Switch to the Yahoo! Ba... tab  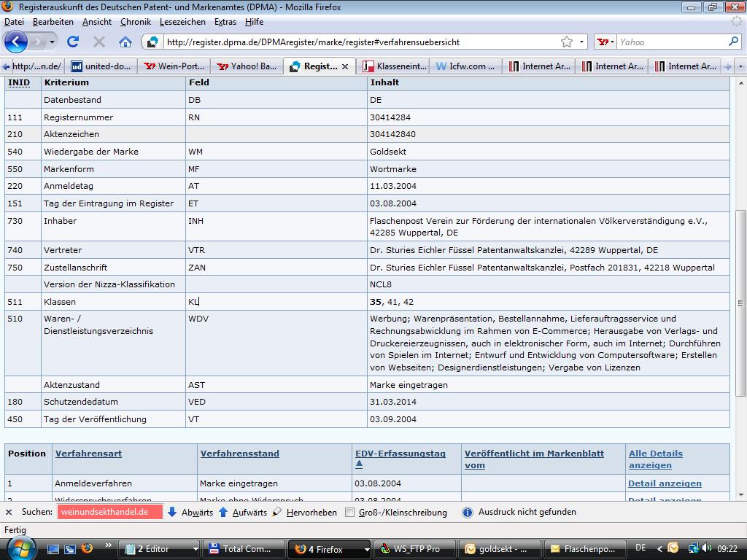coord(247,66)
